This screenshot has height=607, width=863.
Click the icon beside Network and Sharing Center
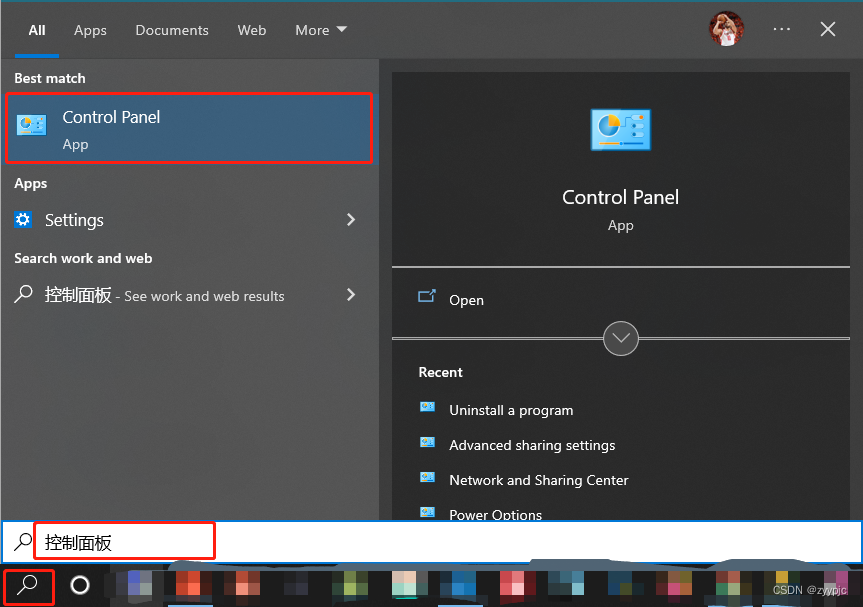427,477
